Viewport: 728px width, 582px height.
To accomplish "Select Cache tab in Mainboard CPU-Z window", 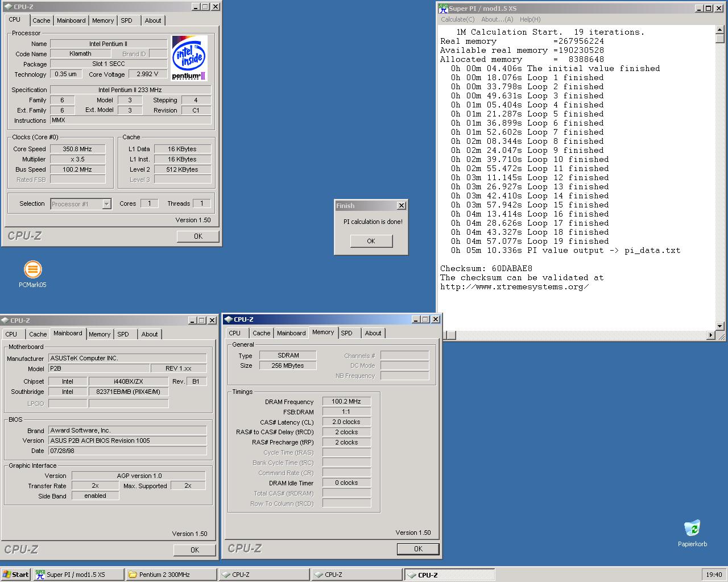I will tap(38, 334).
